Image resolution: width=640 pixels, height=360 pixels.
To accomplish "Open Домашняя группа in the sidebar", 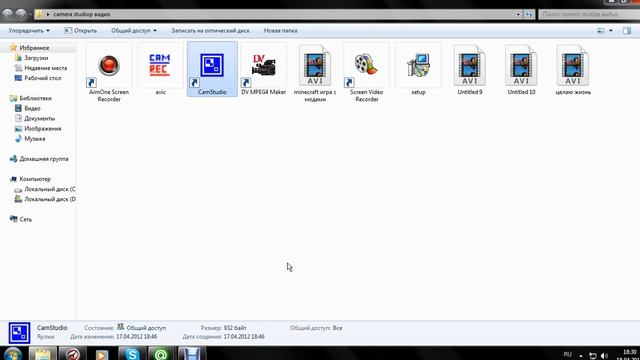I will click(x=44, y=159).
